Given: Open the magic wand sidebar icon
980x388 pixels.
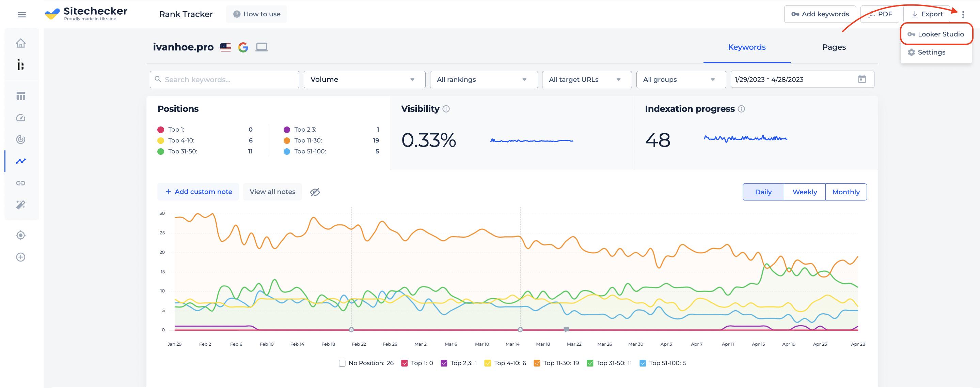Looking at the screenshot, I should pyautogui.click(x=21, y=205).
